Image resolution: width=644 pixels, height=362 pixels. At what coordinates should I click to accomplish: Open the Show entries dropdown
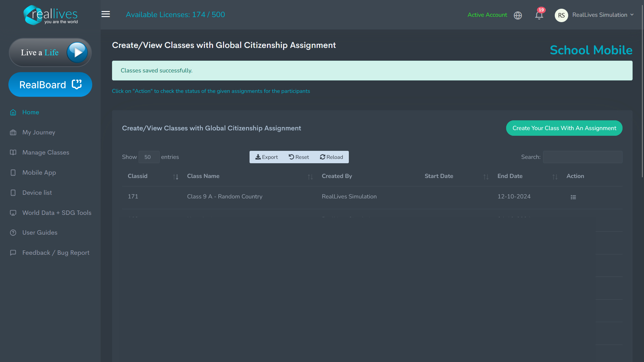pos(149,157)
